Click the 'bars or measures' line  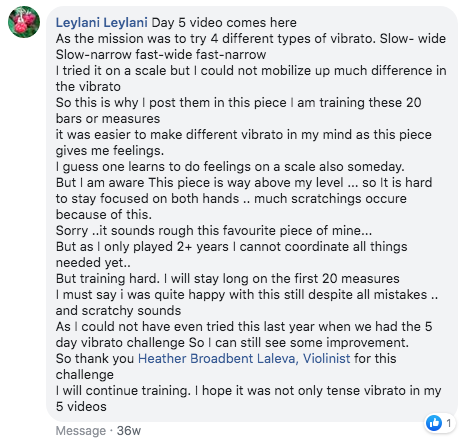point(108,119)
